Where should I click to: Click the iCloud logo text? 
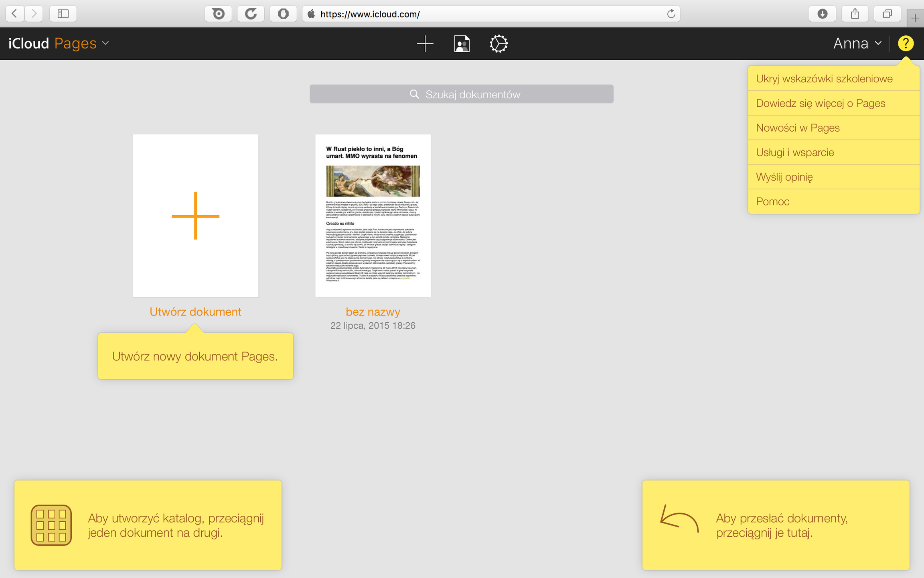tap(28, 43)
